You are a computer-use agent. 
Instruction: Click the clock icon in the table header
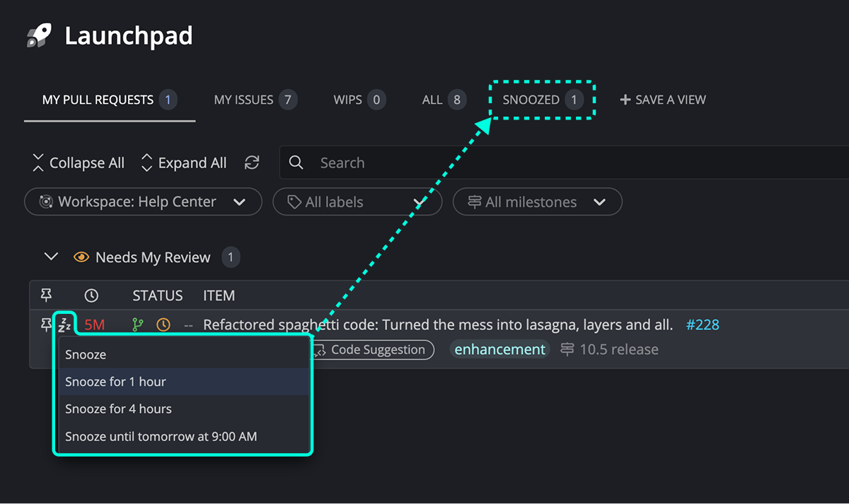92,295
